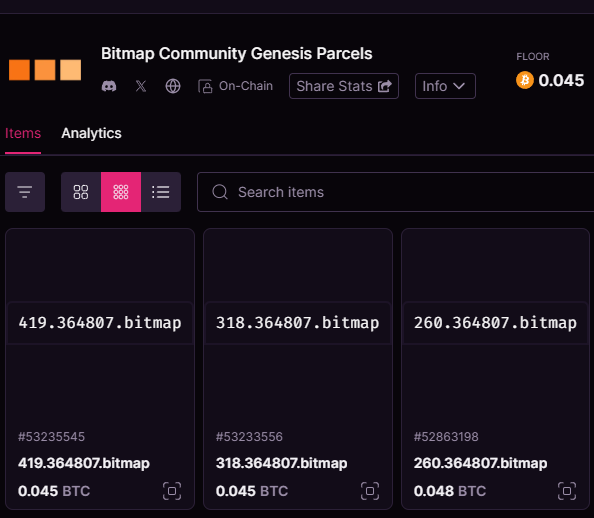Select the list view
The height and width of the screenshot is (518, 594).
(161, 192)
